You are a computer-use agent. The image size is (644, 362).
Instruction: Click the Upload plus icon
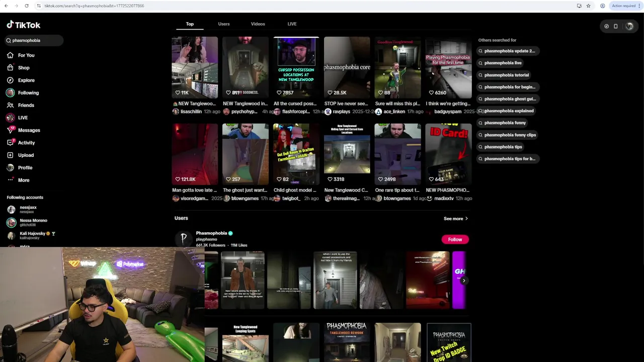10,155
